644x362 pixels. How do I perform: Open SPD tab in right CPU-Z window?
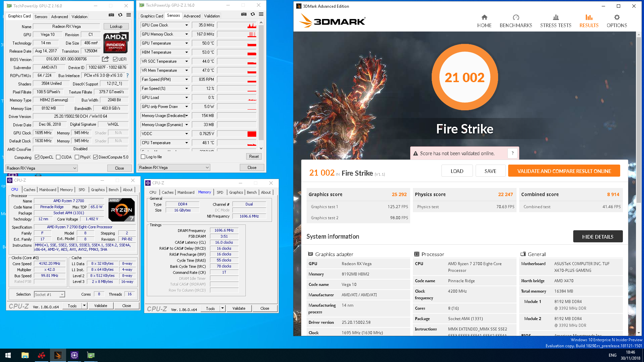[x=220, y=192]
